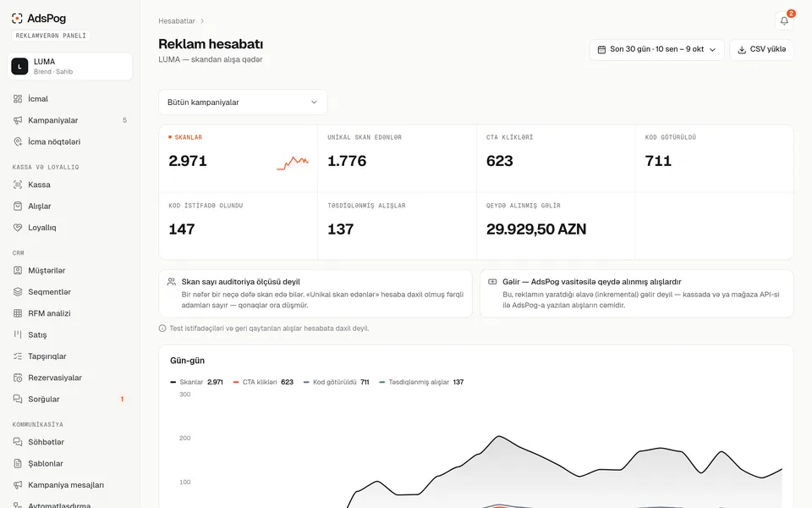812x508 pixels.
Task: Click the İcmal dashboard icon
Action: 18,99
